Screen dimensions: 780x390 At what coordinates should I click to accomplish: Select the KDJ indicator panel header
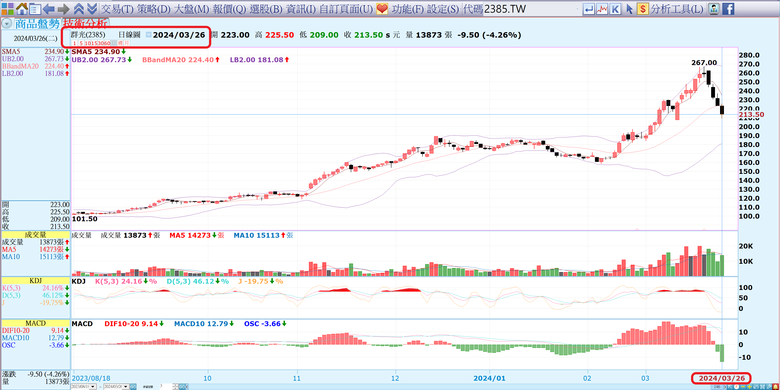pyautogui.click(x=35, y=281)
